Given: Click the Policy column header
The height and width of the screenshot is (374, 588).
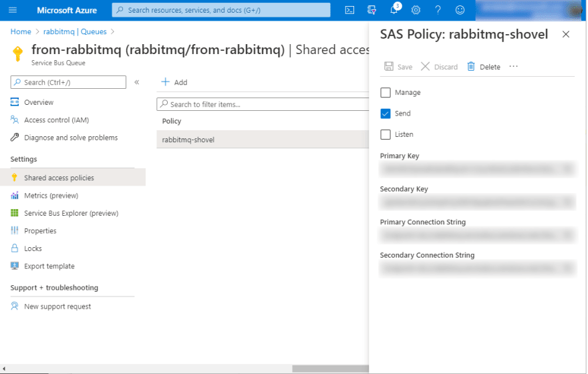Looking at the screenshot, I should click(x=171, y=121).
